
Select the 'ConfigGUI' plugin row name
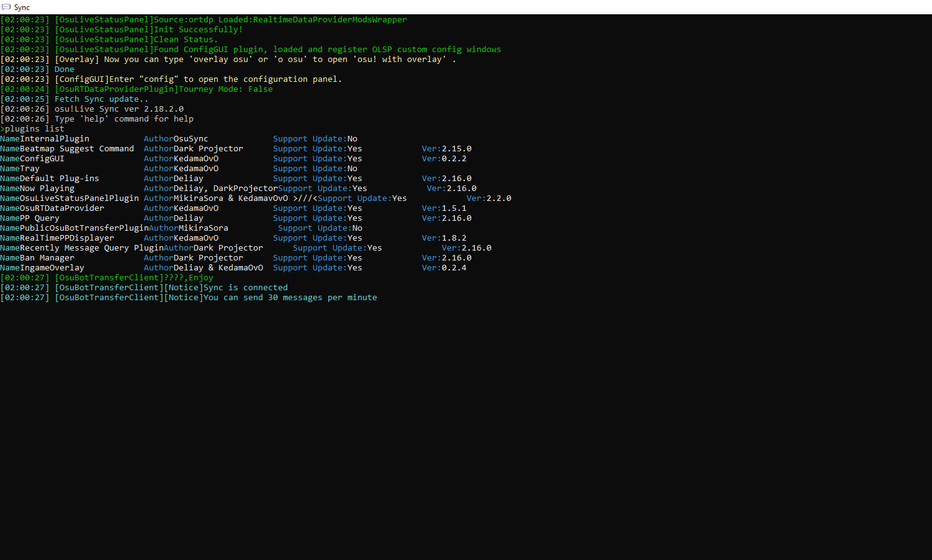pyautogui.click(x=42, y=159)
